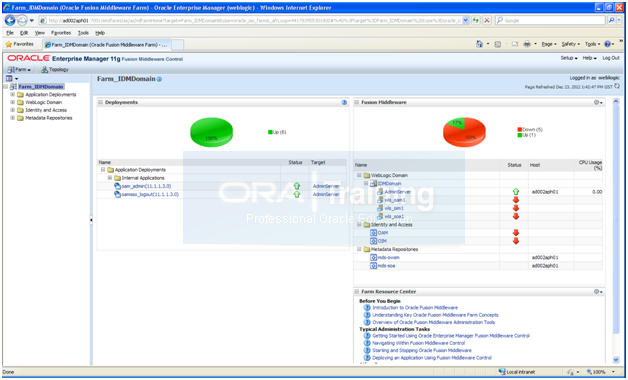Open the Topology view
This screenshot has width=628, height=380.
click(x=55, y=70)
